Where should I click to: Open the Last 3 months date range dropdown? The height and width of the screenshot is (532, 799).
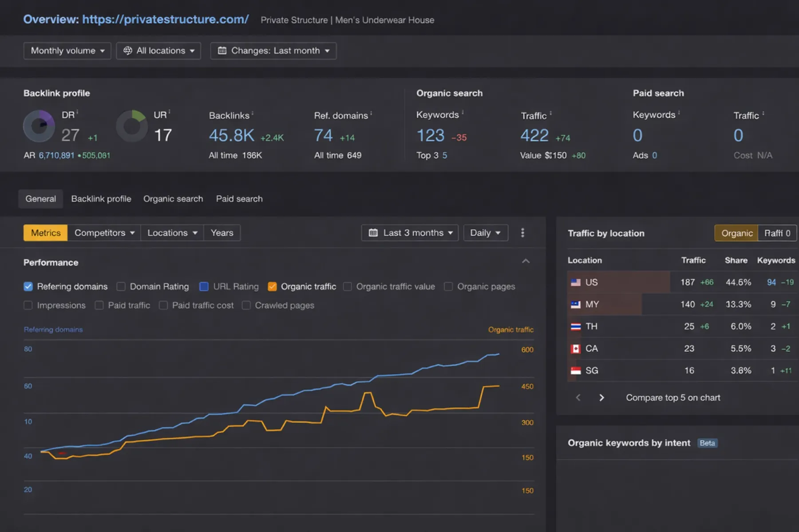(x=410, y=233)
